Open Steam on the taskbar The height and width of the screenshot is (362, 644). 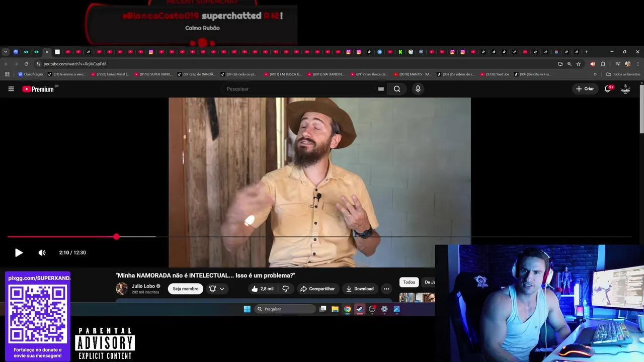[360, 309]
